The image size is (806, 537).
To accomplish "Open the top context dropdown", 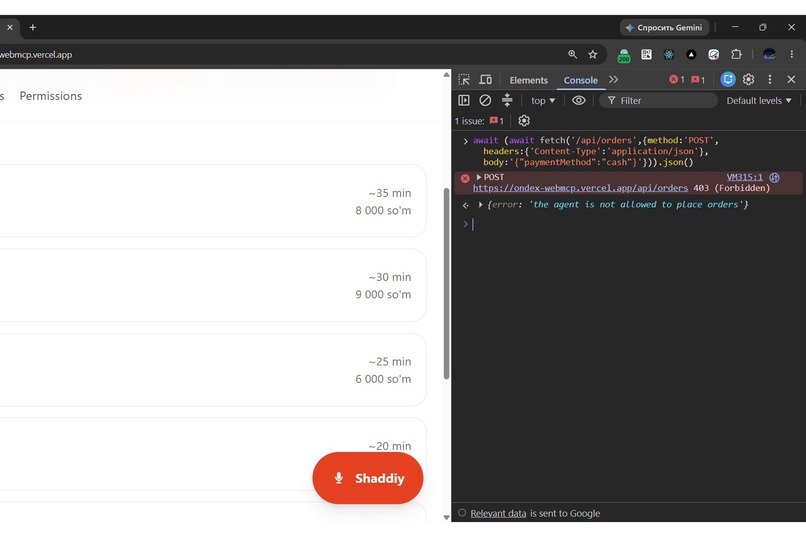I will [543, 101].
